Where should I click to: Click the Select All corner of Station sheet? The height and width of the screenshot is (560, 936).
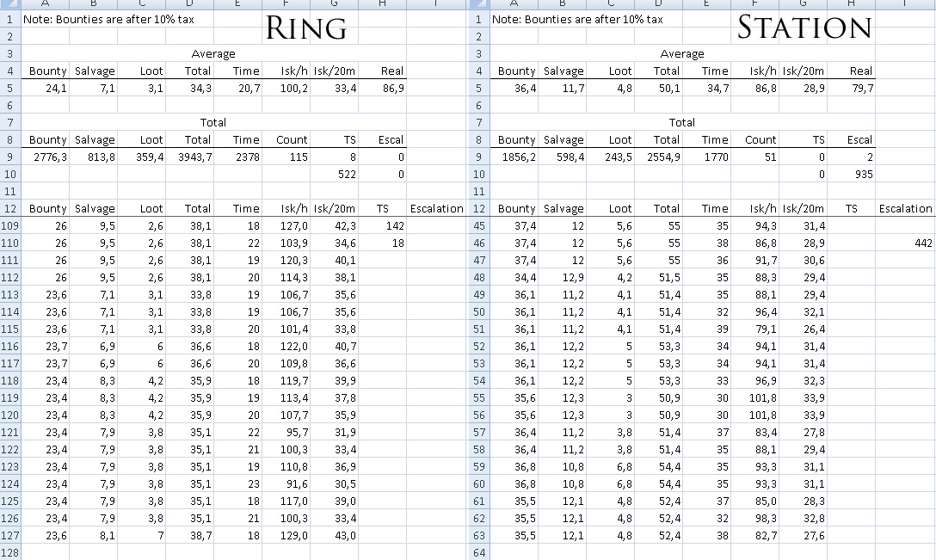[x=479, y=4]
